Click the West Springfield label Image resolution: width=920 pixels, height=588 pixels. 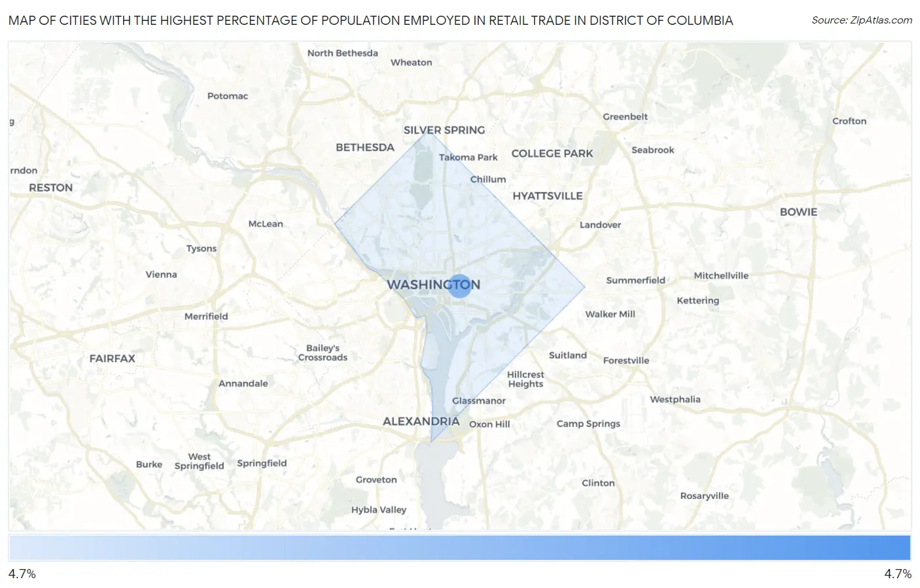point(200,462)
